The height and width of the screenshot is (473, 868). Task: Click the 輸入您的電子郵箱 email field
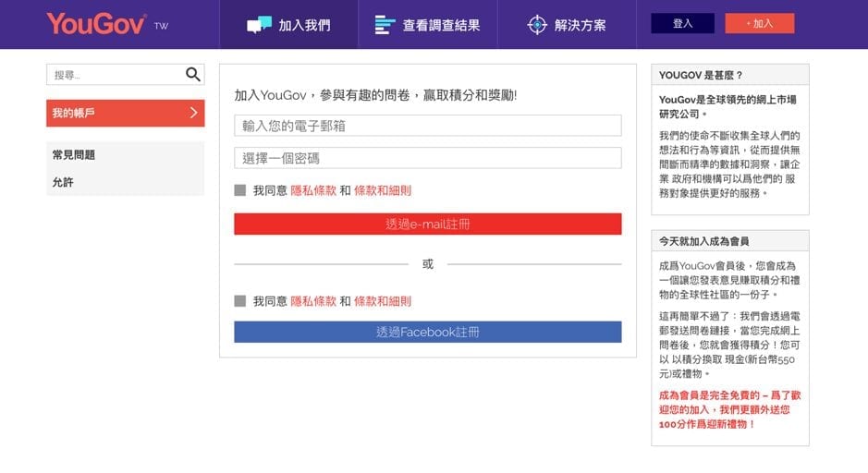(x=427, y=126)
